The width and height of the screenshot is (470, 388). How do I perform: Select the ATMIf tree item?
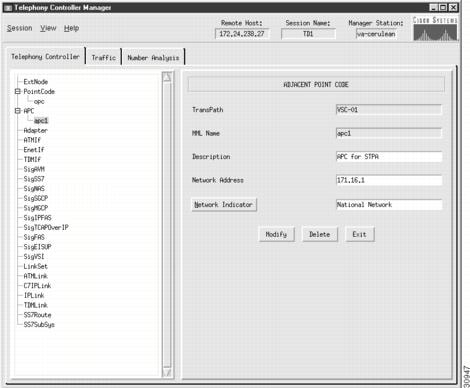pyautogui.click(x=32, y=140)
